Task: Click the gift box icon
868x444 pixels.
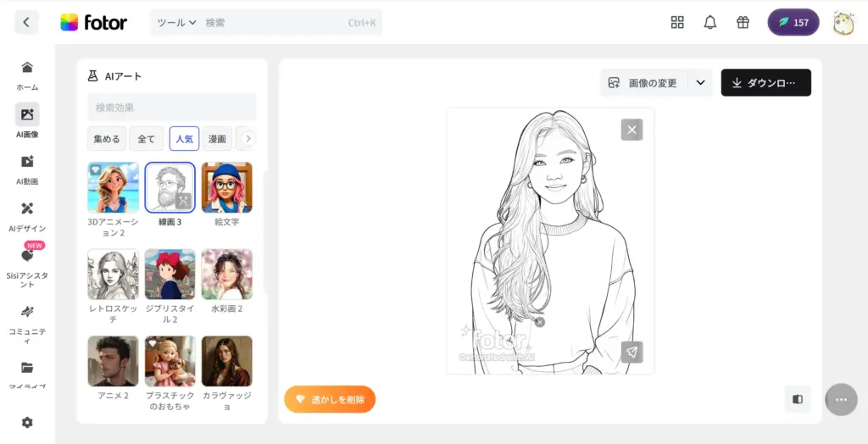Action: 743,23
